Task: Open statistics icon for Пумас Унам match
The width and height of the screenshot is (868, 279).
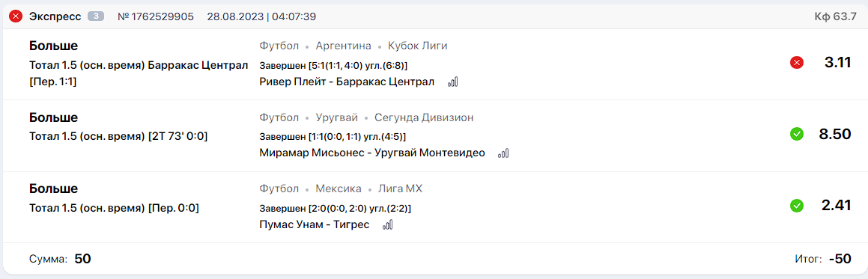Action: click(387, 225)
